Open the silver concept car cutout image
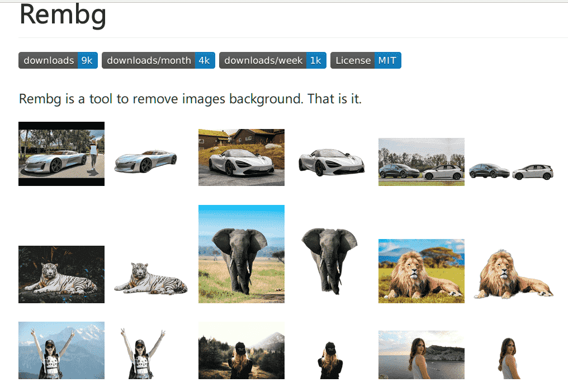Viewport: 568px width, 392px height. coord(145,161)
